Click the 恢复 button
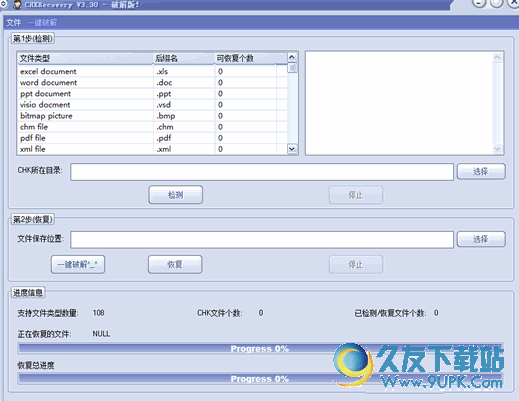 pos(175,265)
